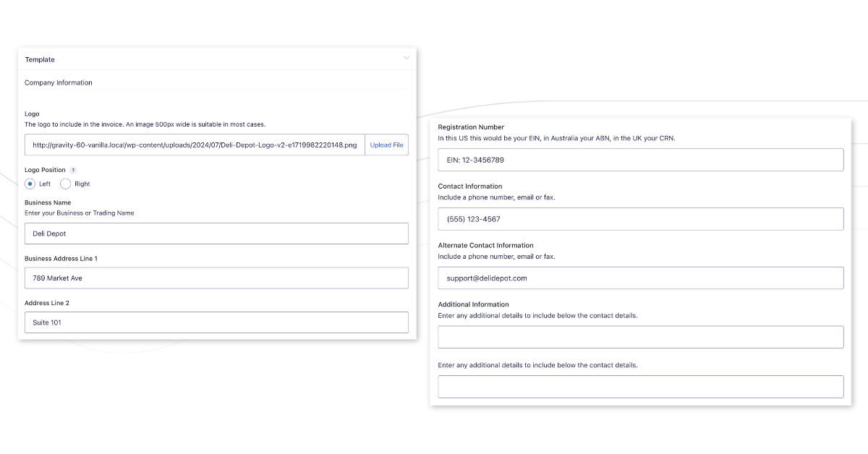Click the Upload File button
The height and width of the screenshot is (454, 868).
coord(386,145)
